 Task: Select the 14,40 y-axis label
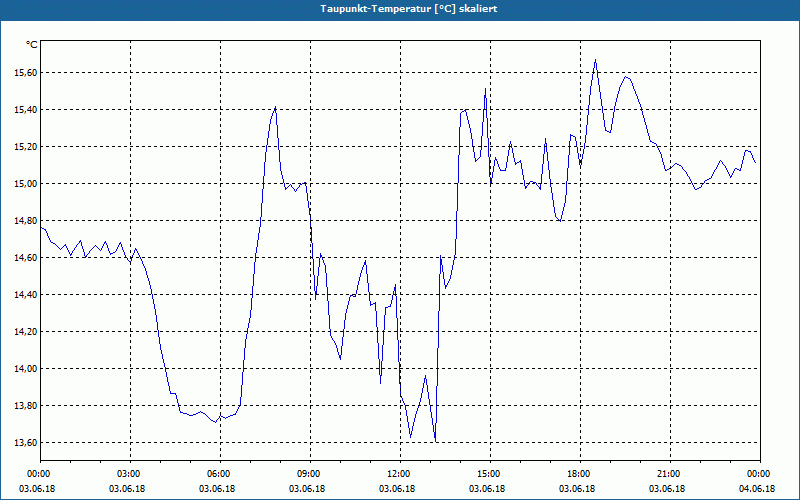27,295
